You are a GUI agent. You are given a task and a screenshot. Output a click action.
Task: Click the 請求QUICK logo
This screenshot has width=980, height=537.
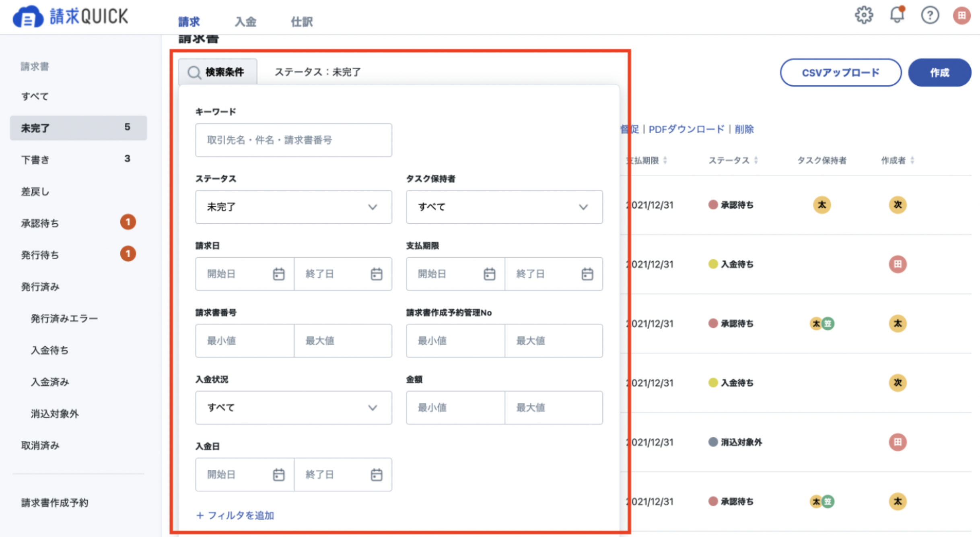coord(70,17)
